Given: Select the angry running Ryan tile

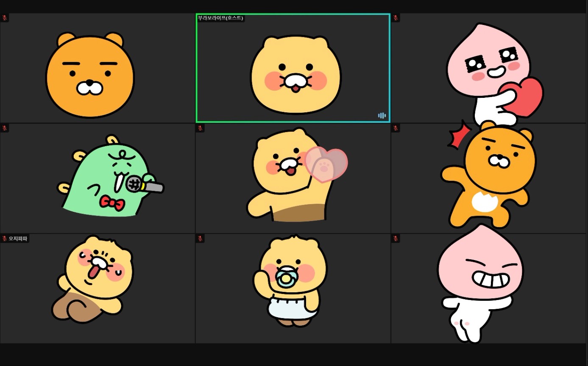Looking at the screenshot, I should pyautogui.click(x=489, y=178).
